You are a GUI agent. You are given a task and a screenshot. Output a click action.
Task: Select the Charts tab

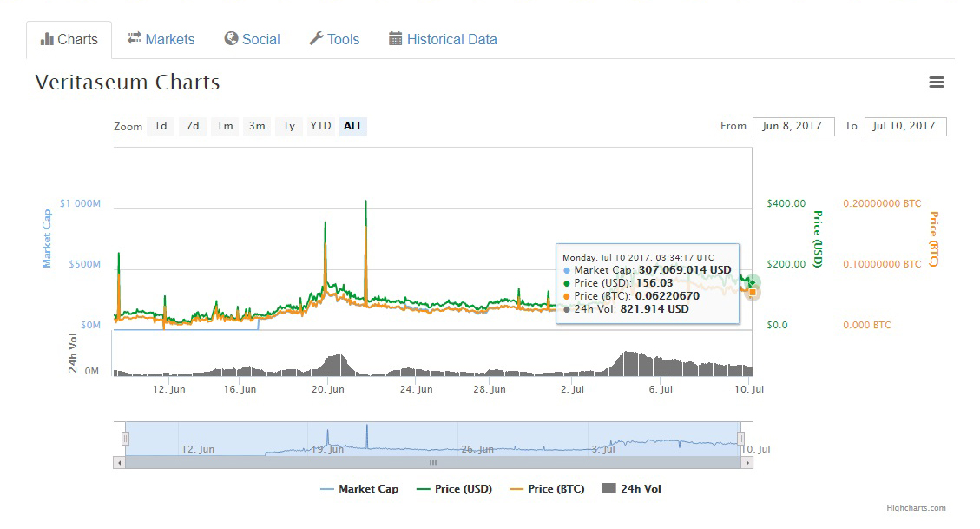pos(69,39)
